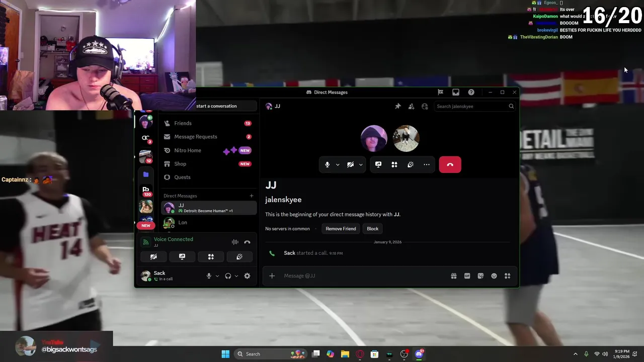The image size is (644, 362).
Task: Show hidden system tray icons
Action: click(x=576, y=354)
